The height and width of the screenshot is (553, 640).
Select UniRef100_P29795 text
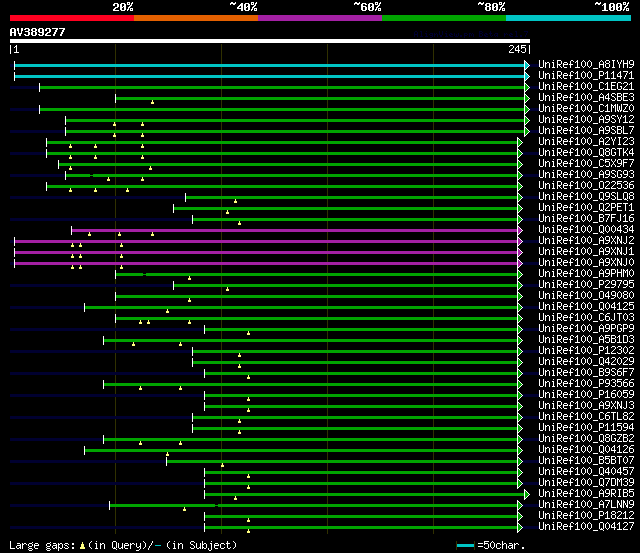pyautogui.click(x=586, y=285)
